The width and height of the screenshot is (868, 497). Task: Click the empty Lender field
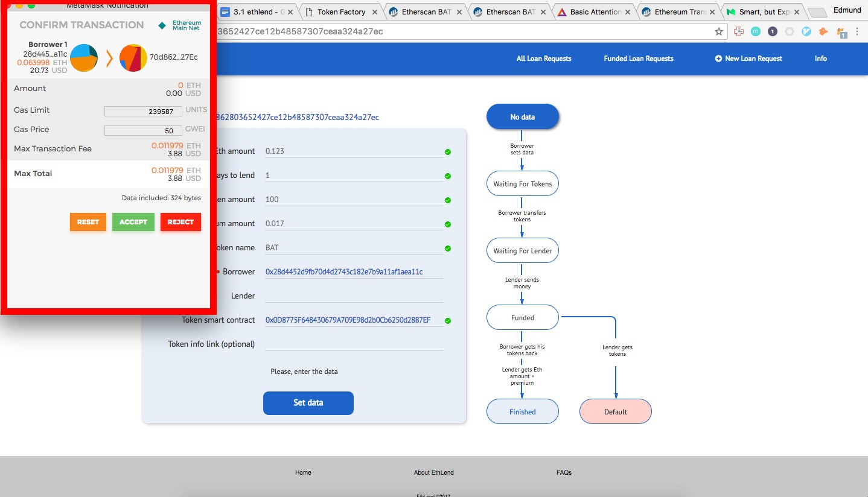coord(354,296)
